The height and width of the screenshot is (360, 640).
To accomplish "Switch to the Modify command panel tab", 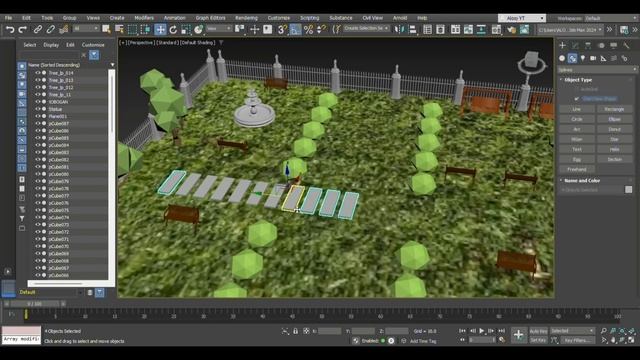I will (x=575, y=46).
